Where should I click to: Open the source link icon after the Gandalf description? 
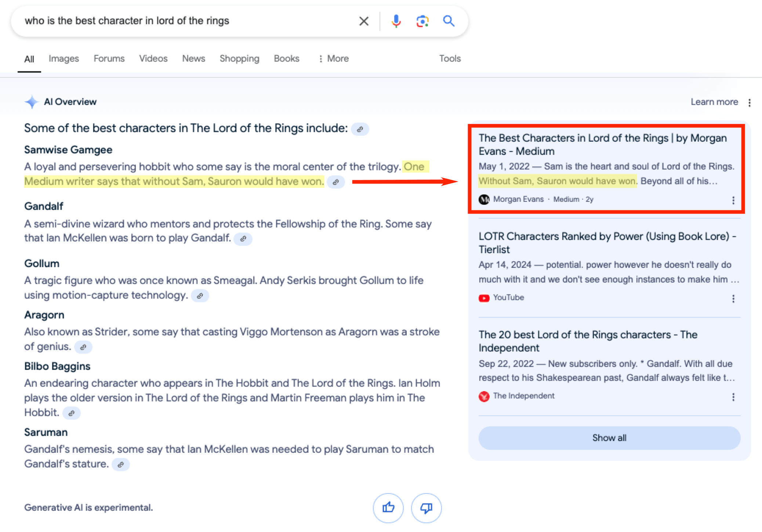(243, 239)
